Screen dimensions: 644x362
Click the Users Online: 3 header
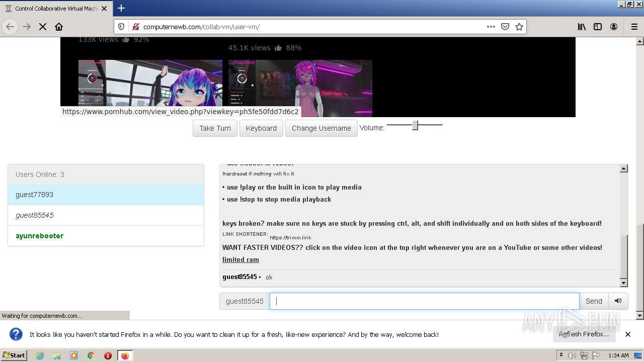[106, 174]
